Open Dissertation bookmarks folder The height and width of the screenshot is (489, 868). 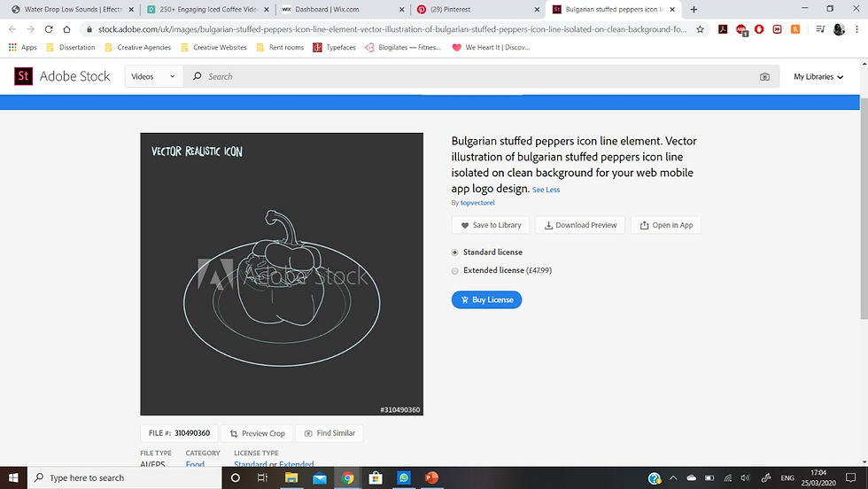point(71,48)
